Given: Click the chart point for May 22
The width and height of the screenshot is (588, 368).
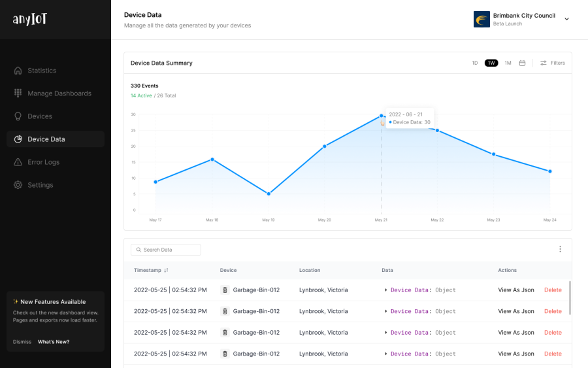Looking at the screenshot, I should pyautogui.click(x=437, y=131).
